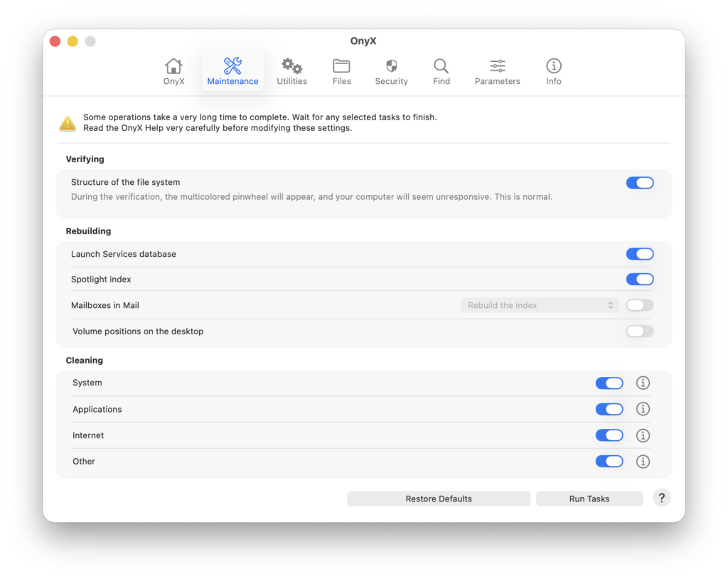Show info for Applications cleaning
This screenshot has height=579, width=728.
click(643, 409)
